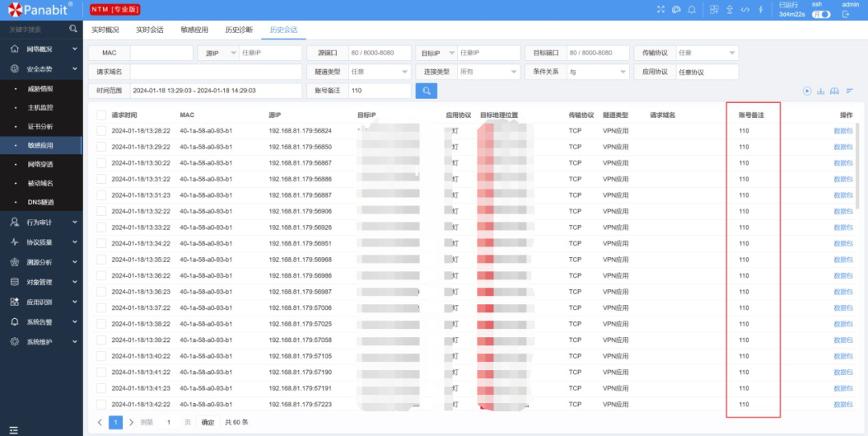Open the 条件关系 dropdown
Image resolution: width=868 pixels, height=436 pixels.
tap(598, 72)
